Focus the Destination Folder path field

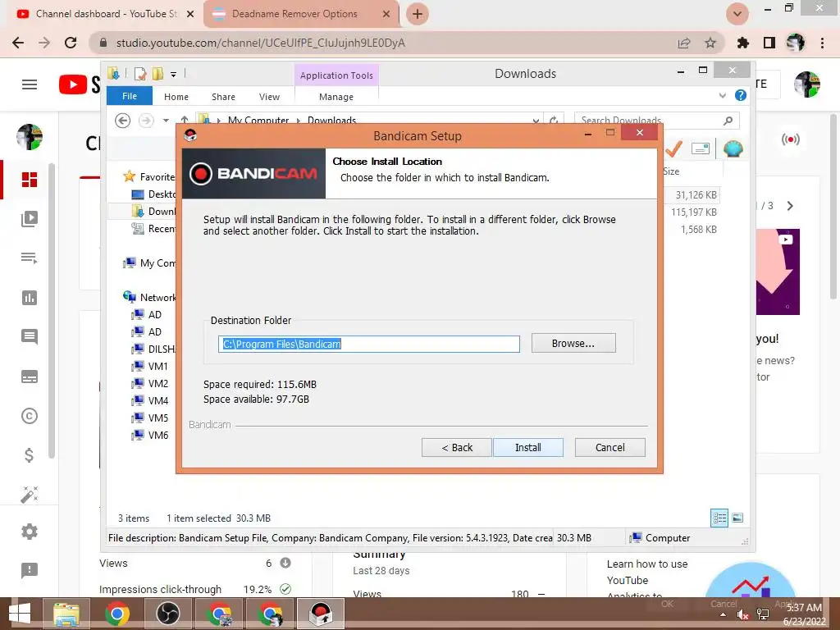click(369, 344)
